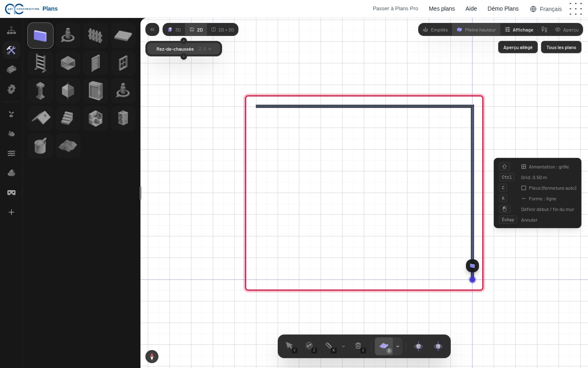
Task: Select the wall drawing tool in the palette
Action: (40, 36)
